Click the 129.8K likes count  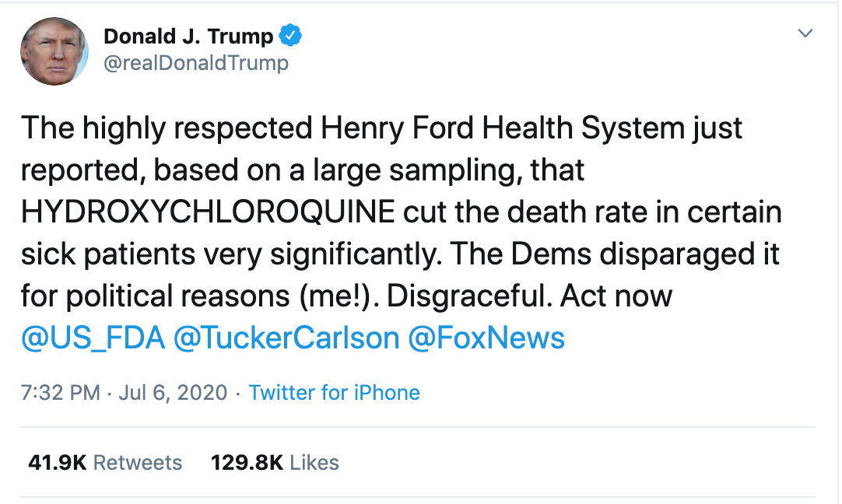pyautogui.click(x=247, y=463)
